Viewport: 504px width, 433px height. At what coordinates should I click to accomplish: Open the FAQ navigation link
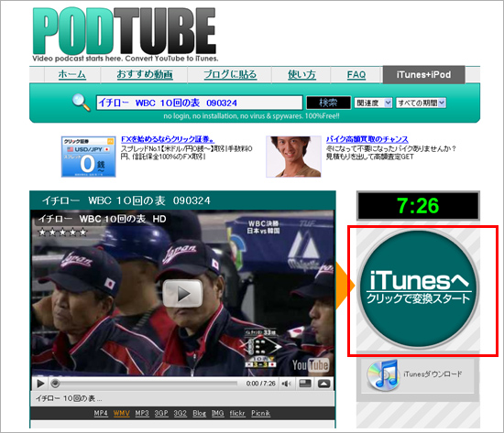pyautogui.click(x=356, y=75)
